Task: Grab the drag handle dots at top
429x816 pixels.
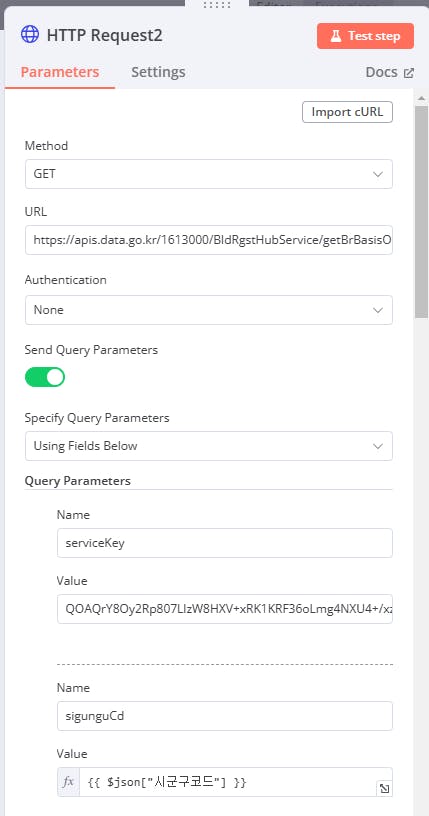Action: point(217,5)
